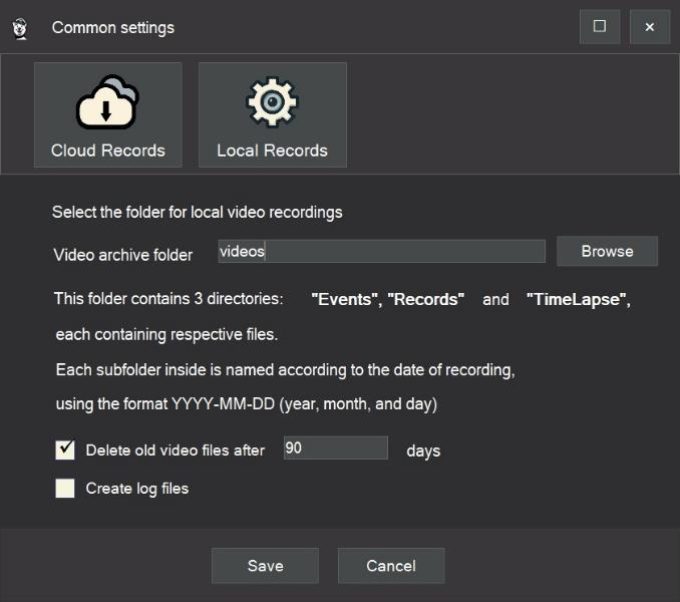Focus the Video archive folder text field
The image size is (680, 602).
pyautogui.click(x=381, y=251)
